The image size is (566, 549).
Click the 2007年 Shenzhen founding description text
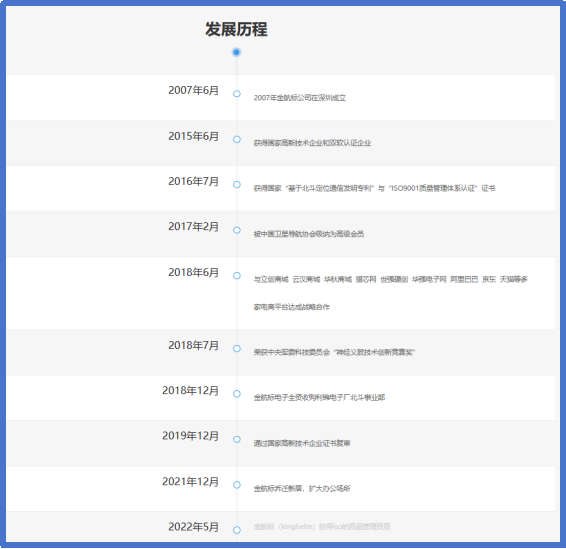click(300, 97)
